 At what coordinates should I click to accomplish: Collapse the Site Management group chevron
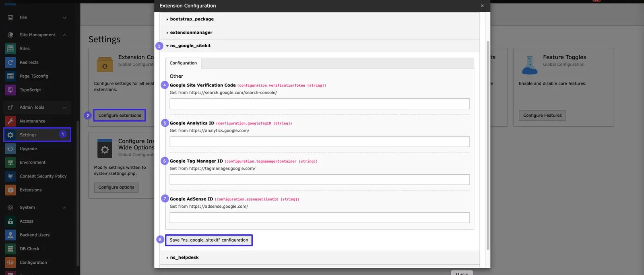coord(64,35)
